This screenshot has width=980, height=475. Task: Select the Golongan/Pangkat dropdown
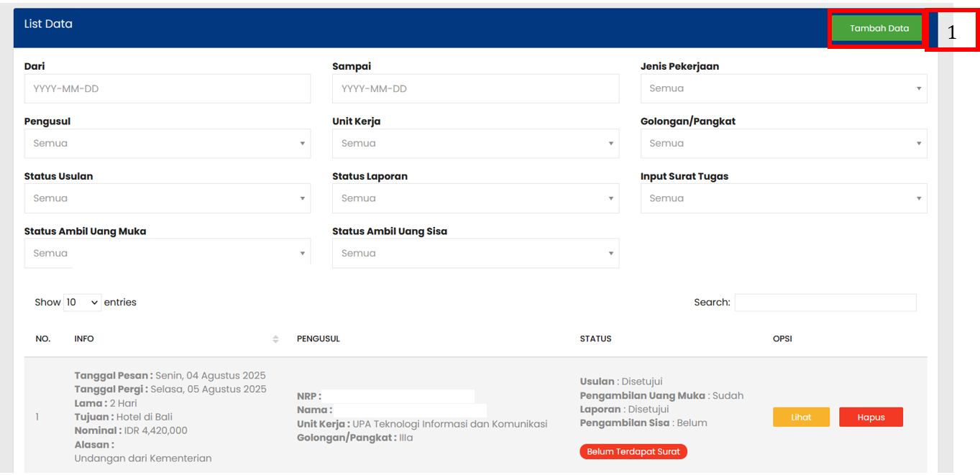[x=783, y=144]
